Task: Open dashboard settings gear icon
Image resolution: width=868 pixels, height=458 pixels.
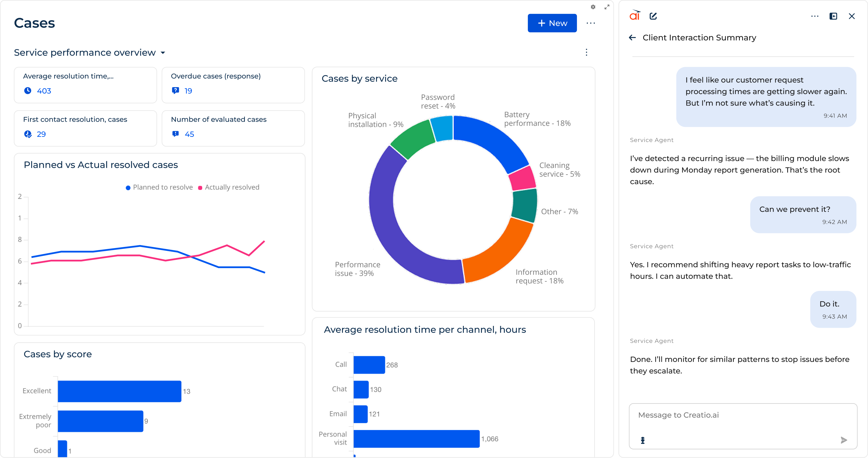Action: pyautogui.click(x=593, y=7)
